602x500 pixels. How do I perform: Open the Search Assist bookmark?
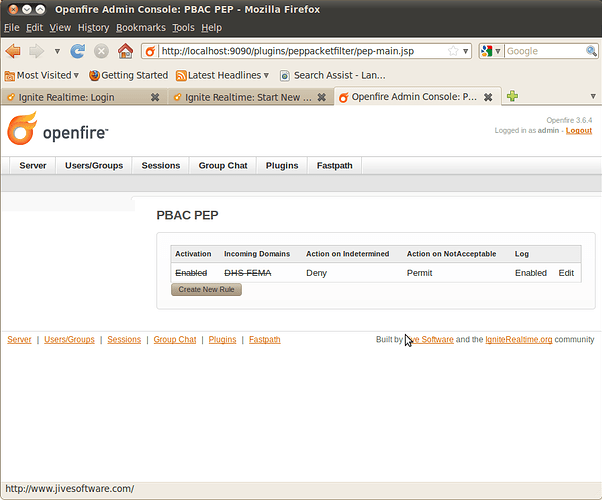(x=333, y=75)
